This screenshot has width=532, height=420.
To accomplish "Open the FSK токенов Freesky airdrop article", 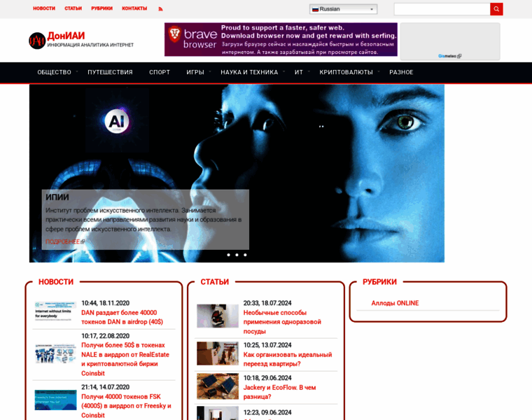I will [126, 406].
